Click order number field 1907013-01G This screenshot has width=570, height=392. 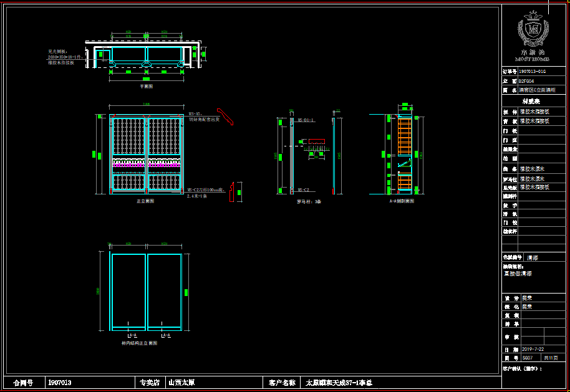(x=533, y=72)
